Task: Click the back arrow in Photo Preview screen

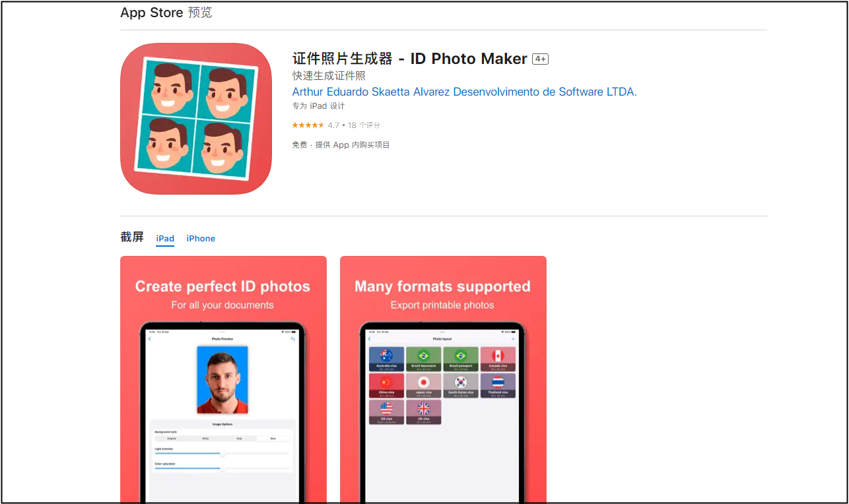Action: pos(149,339)
